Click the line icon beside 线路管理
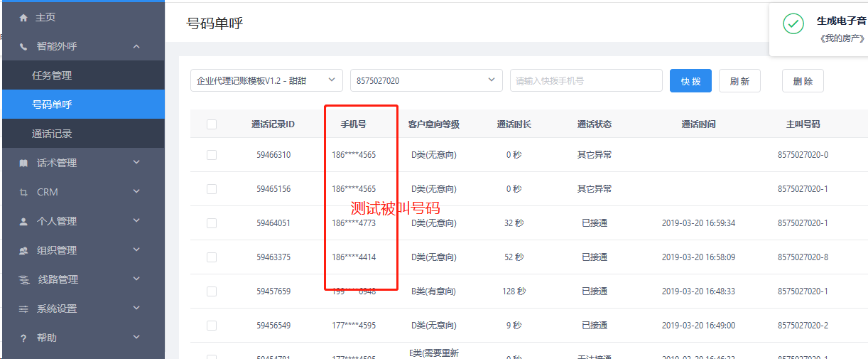The height and width of the screenshot is (359, 868). (23, 279)
